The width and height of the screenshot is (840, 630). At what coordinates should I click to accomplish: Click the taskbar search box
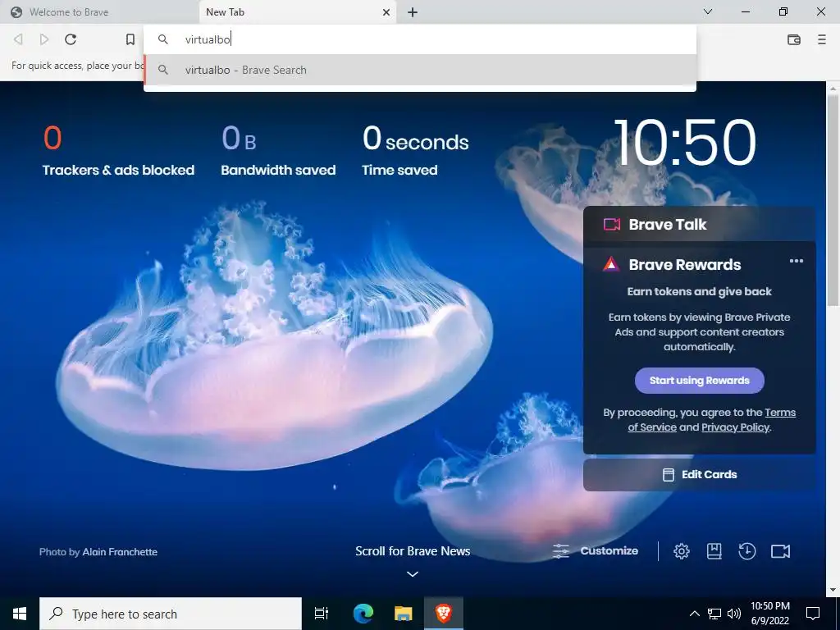pos(171,614)
